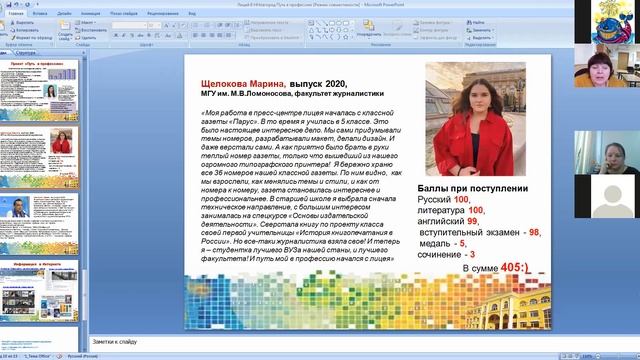
Task: Click Восстановить to reset slide
Action: tap(91, 30)
